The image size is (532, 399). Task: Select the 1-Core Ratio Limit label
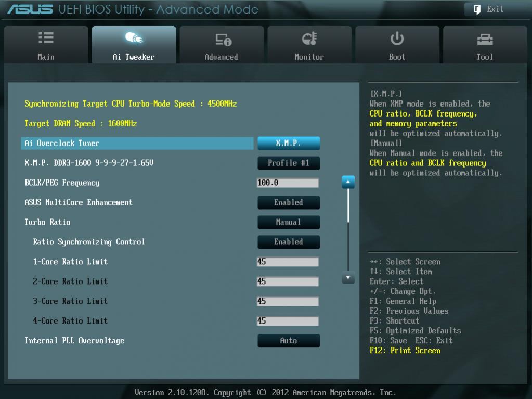[70, 262]
